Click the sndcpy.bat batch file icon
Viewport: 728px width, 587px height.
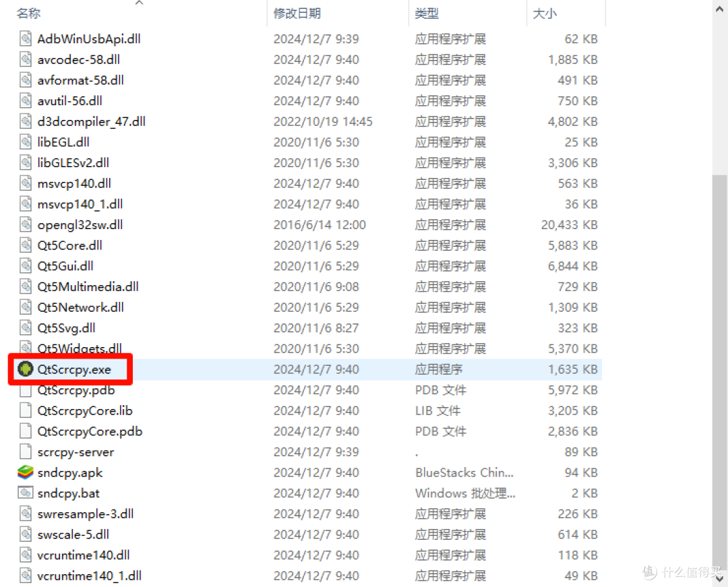click(26, 493)
